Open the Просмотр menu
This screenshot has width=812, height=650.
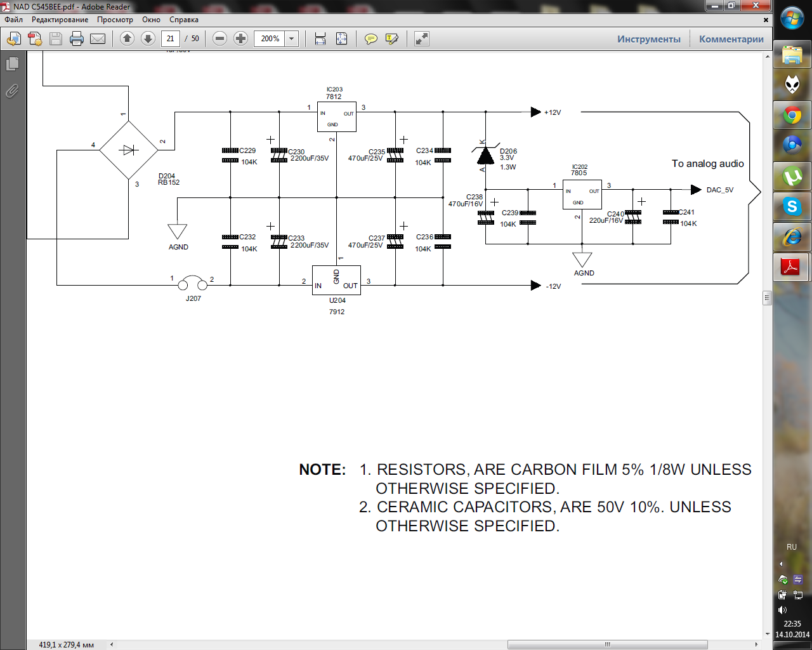pos(115,20)
